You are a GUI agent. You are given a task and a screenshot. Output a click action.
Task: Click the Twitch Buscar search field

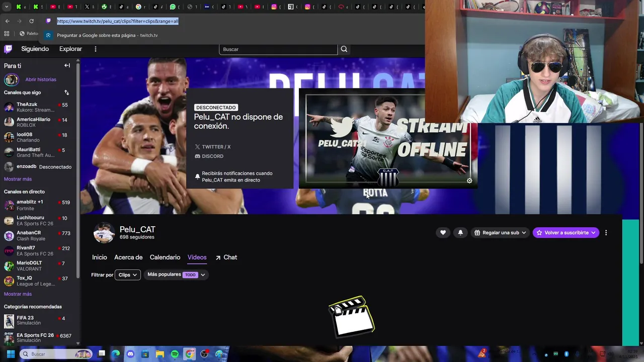click(278, 49)
